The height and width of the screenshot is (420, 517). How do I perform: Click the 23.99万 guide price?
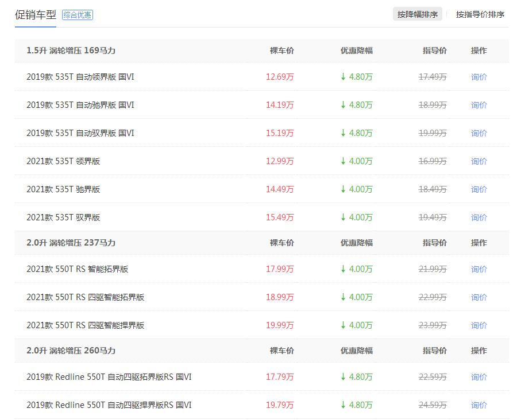point(433,325)
